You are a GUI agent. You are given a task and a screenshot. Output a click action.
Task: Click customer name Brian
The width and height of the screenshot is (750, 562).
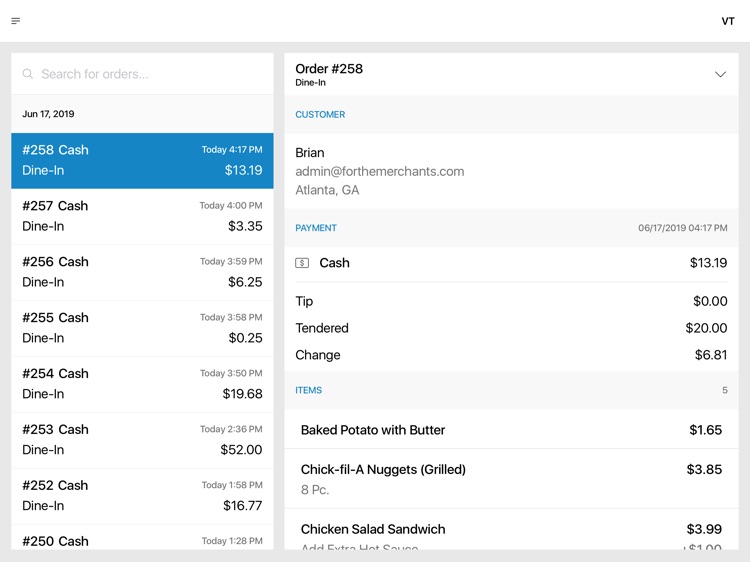310,153
